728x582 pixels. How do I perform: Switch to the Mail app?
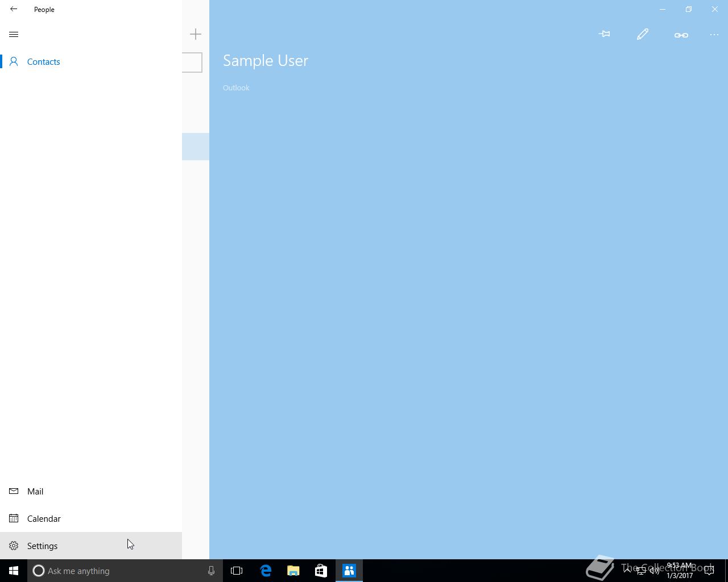[91, 491]
